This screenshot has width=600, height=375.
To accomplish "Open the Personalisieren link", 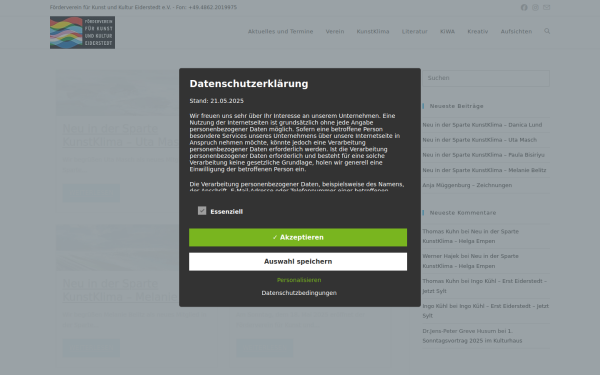I will click(299, 280).
